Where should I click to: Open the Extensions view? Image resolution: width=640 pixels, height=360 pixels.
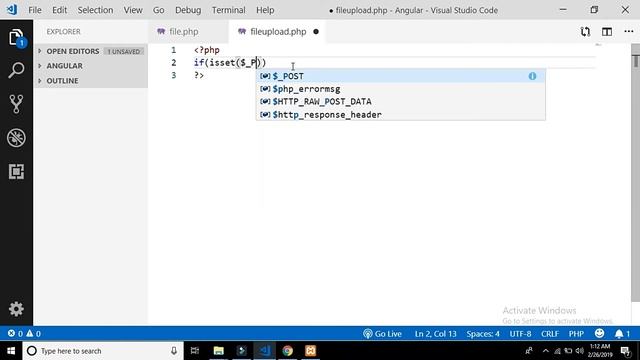[x=16, y=171]
